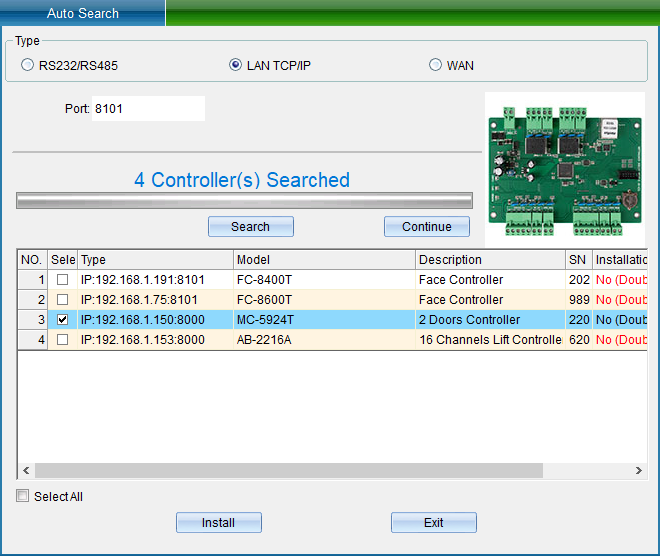Check the box for row 192.168.1.75:8101
The width and height of the screenshot is (660, 556).
point(62,300)
